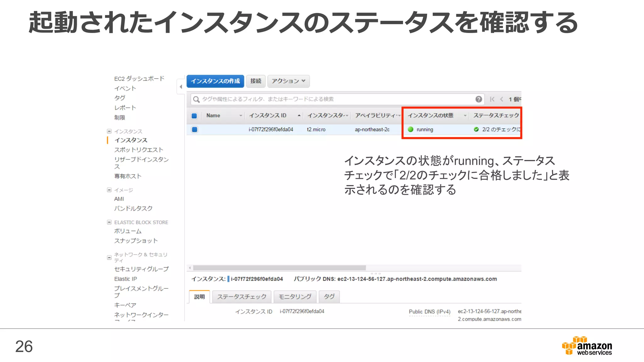Open the アクション dropdown menu
This screenshot has height=362, width=644.
[x=288, y=81]
